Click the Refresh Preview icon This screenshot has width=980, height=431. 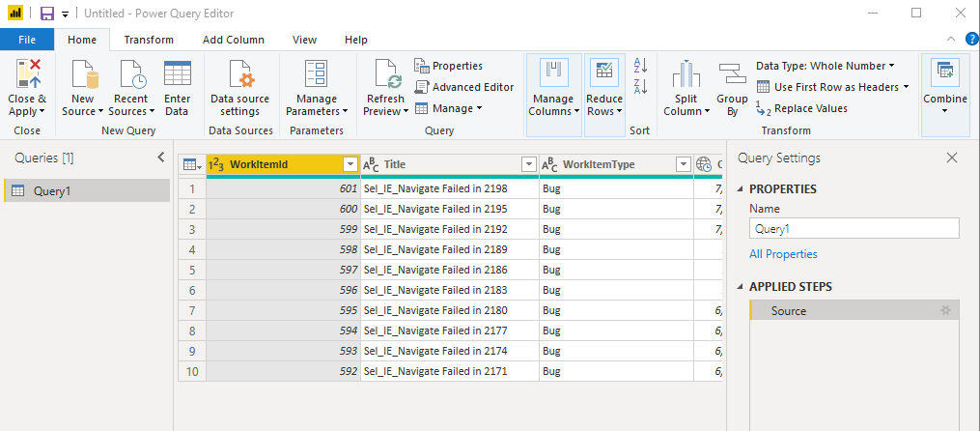(x=387, y=73)
